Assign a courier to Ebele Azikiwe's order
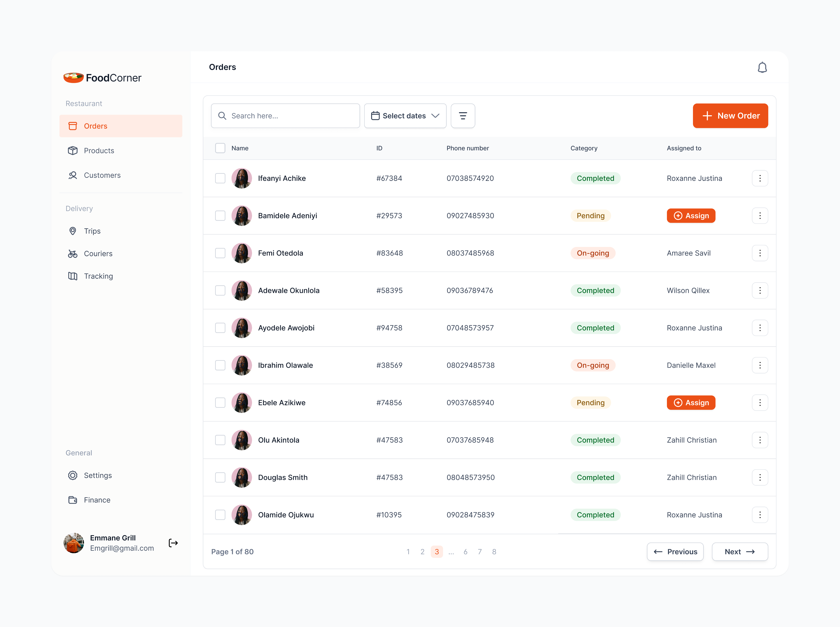This screenshot has width=840, height=627. point(690,403)
